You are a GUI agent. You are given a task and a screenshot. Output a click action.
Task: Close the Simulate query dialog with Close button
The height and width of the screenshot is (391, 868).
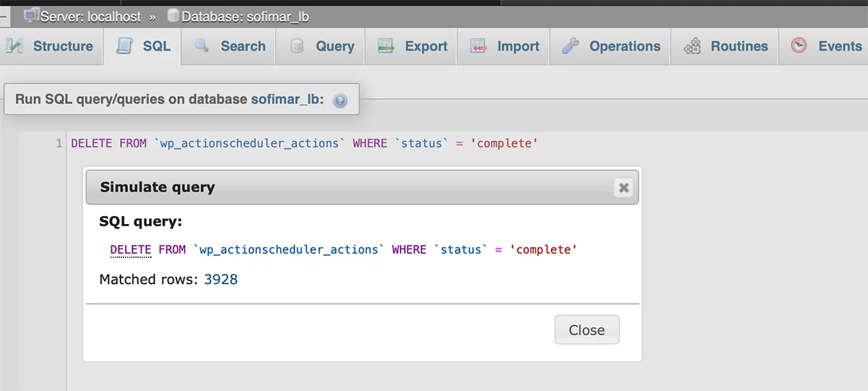point(587,330)
